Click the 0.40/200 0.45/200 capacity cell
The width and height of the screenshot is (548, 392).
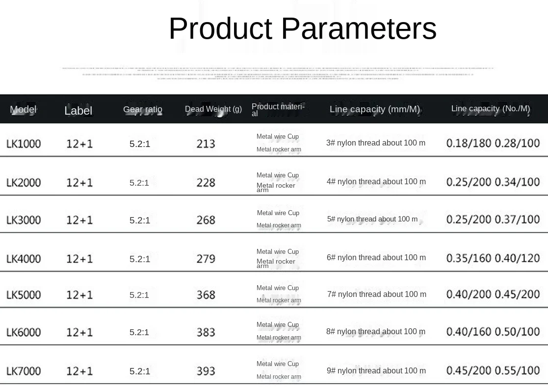tap(493, 294)
